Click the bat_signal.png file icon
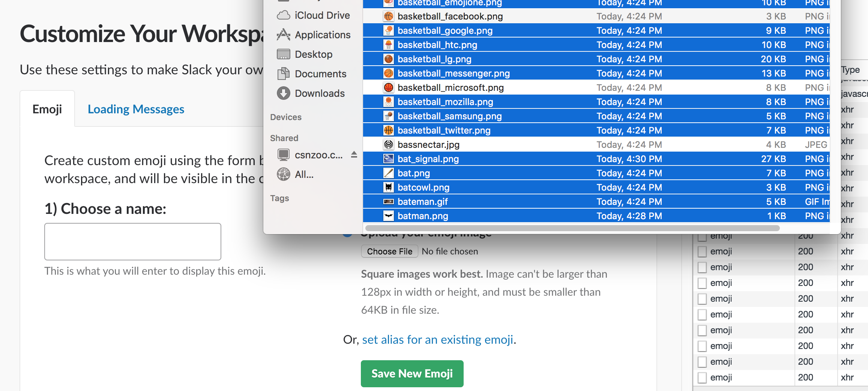The image size is (868, 391). click(x=389, y=159)
